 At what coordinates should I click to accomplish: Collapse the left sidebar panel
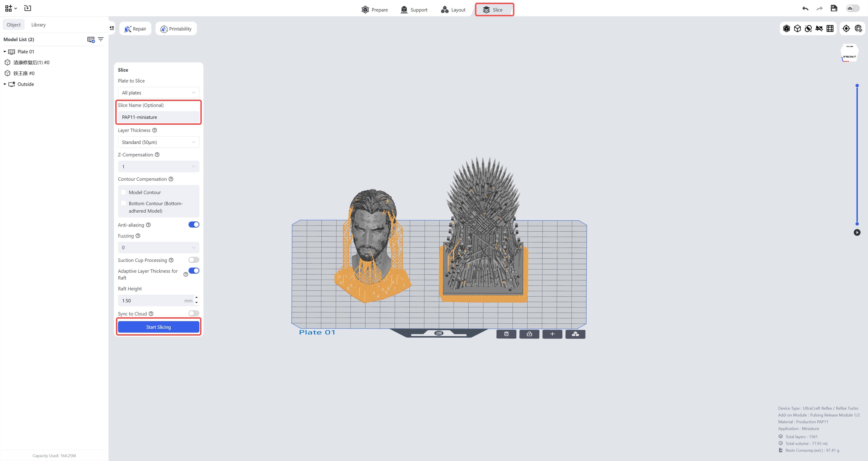tap(112, 28)
